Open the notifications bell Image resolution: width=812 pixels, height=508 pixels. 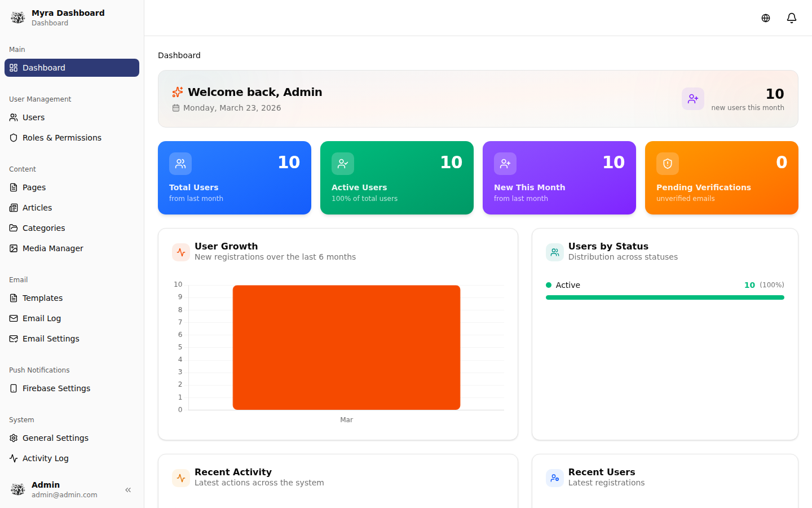coord(792,18)
